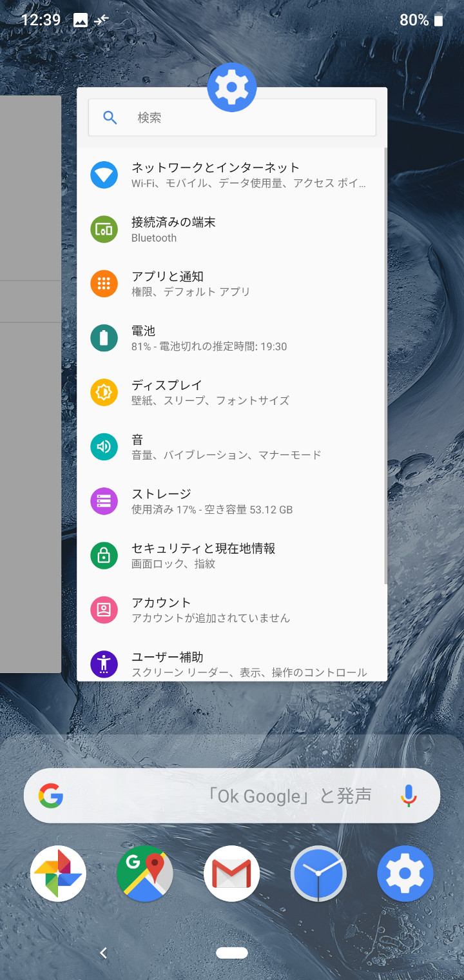Image resolution: width=464 pixels, height=980 pixels.
Task: Tap the Settings gear icon above card
Action: coord(232,88)
